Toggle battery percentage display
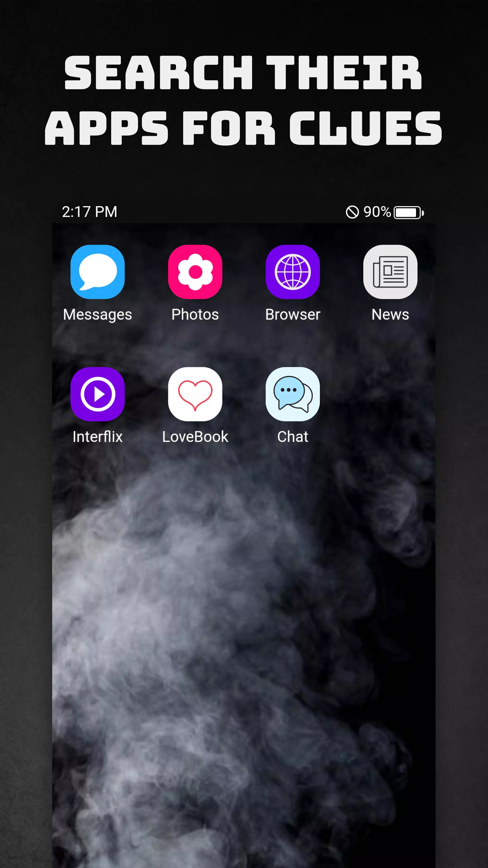Image resolution: width=488 pixels, height=868 pixels. 376,212
